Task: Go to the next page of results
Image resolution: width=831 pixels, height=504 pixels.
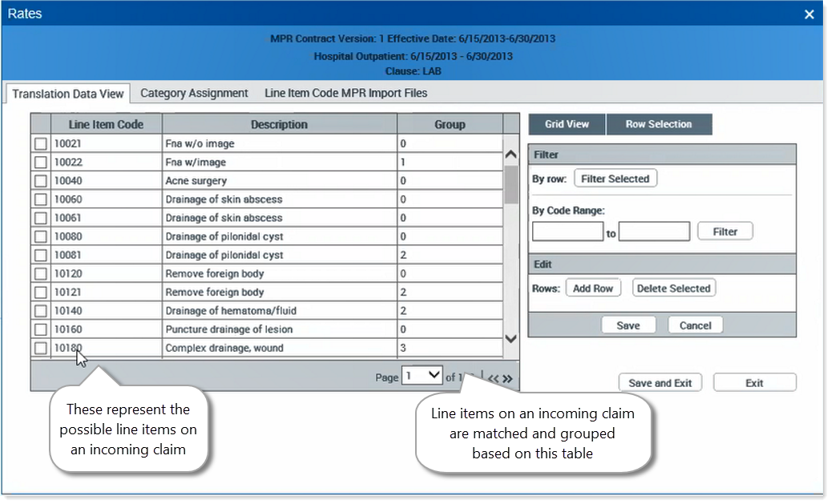Action: pos(508,378)
